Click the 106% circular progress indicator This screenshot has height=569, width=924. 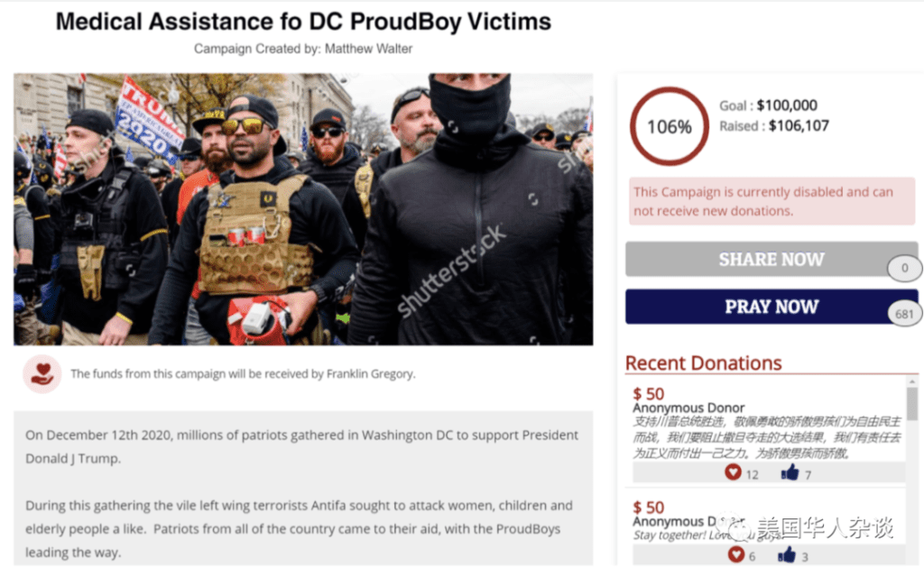(x=669, y=126)
